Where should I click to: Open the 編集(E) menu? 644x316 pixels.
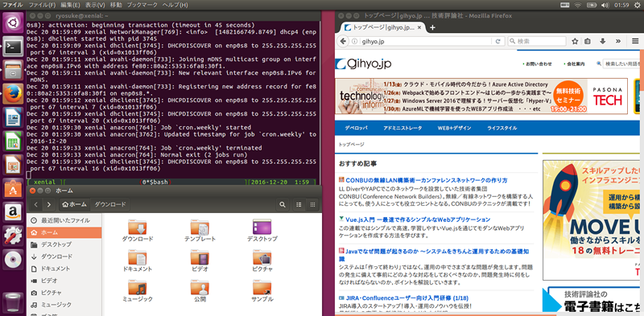coord(70,5)
